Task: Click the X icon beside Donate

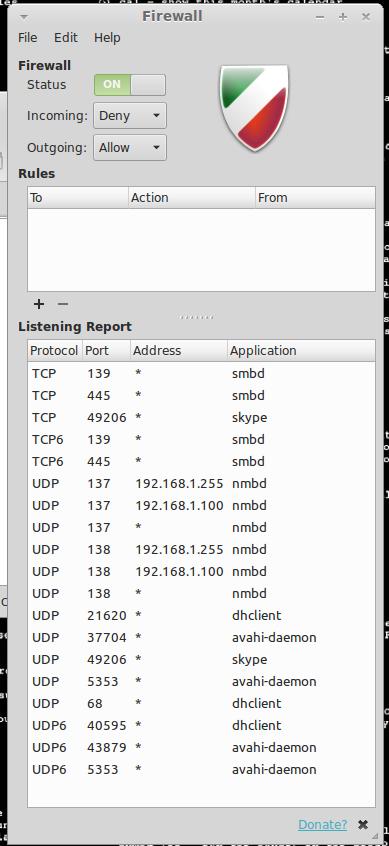Action: pyautogui.click(x=363, y=824)
